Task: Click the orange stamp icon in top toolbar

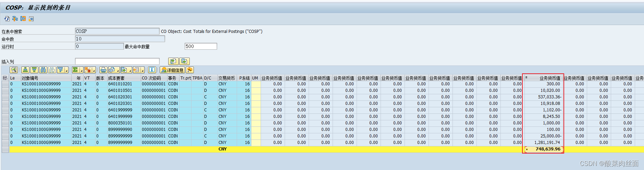Action: coord(23,19)
